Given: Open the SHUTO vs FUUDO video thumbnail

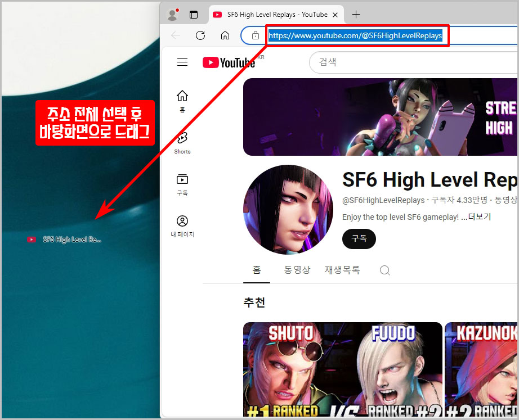Looking at the screenshot, I should tap(343, 369).
